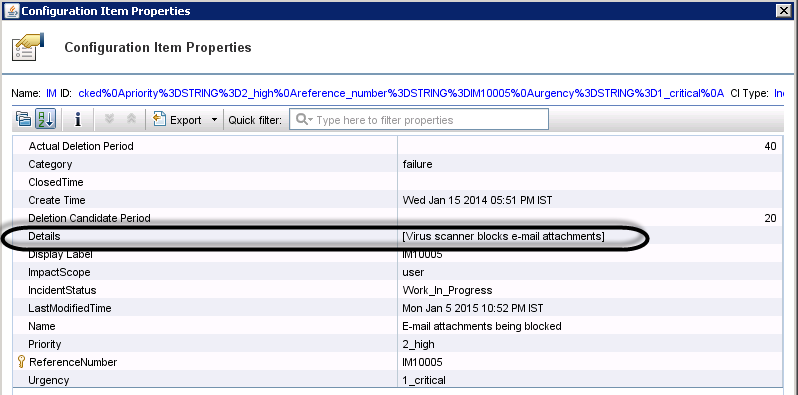The width and height of the screenshot is (798, 395).
Task: Click the 'user' ImpactScope value
Action: click(413, 273)
